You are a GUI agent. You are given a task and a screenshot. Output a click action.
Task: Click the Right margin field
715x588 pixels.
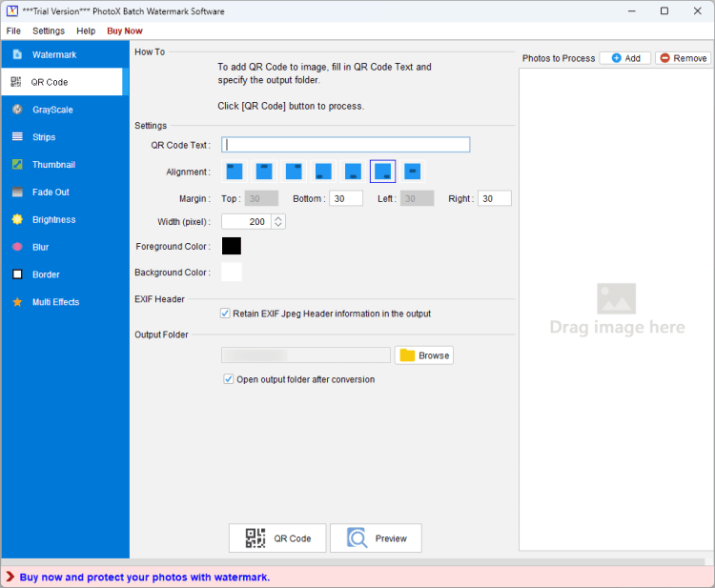coord(494,199)
